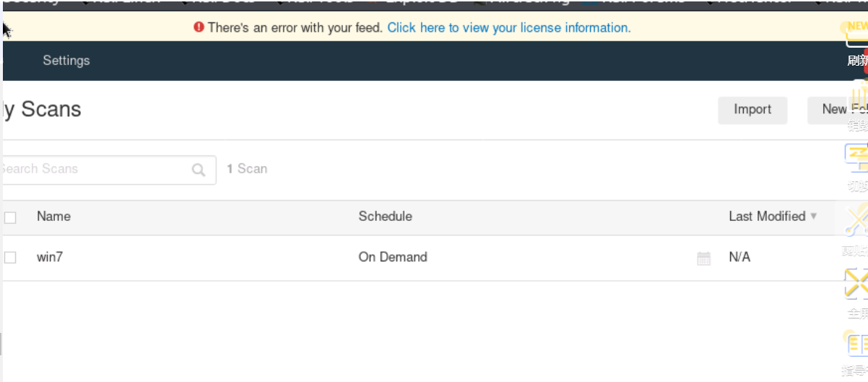
Task: Tick the select-all checkbox in table header
Action: tap(10, 217)
